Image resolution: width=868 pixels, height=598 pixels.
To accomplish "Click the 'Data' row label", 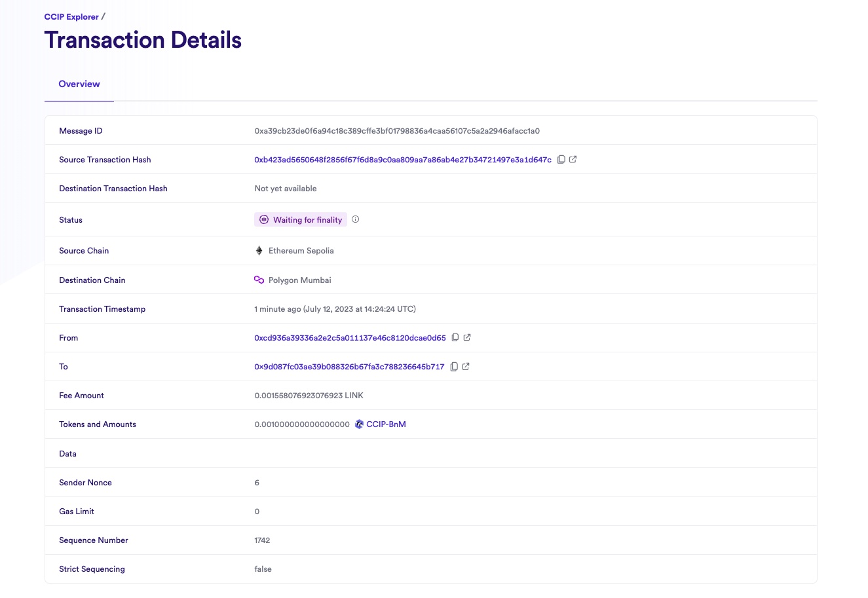I will (67, 453).
